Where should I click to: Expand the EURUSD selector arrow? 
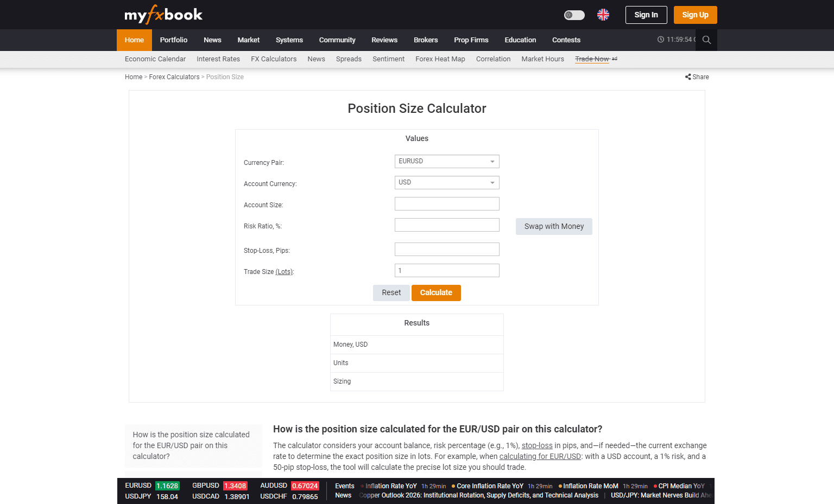(492, 161)
